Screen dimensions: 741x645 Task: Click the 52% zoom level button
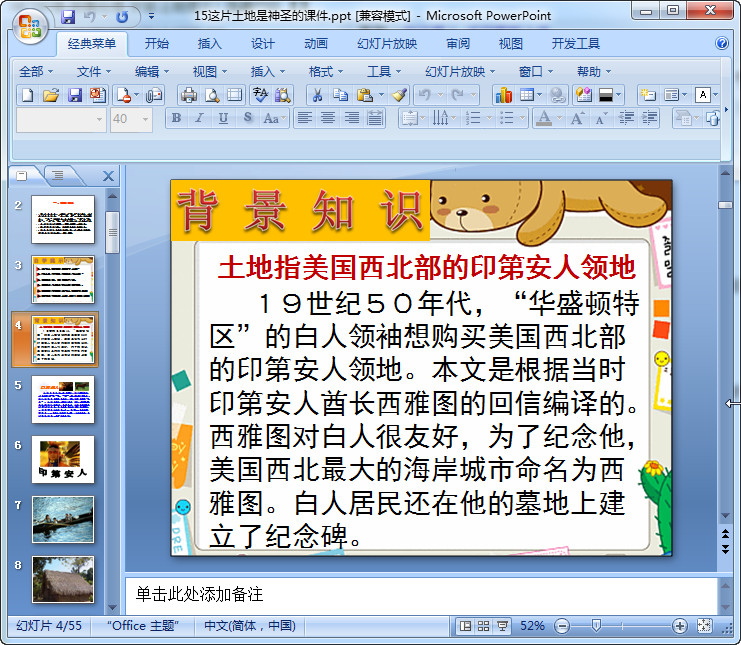click(x=532, y=626)
